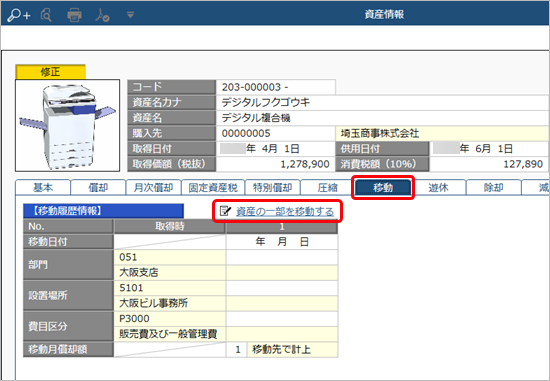Click the printer icon in toolbar
Image resolution: width=550 pixels, height=381 pixels.
click(x=74, y=15)
